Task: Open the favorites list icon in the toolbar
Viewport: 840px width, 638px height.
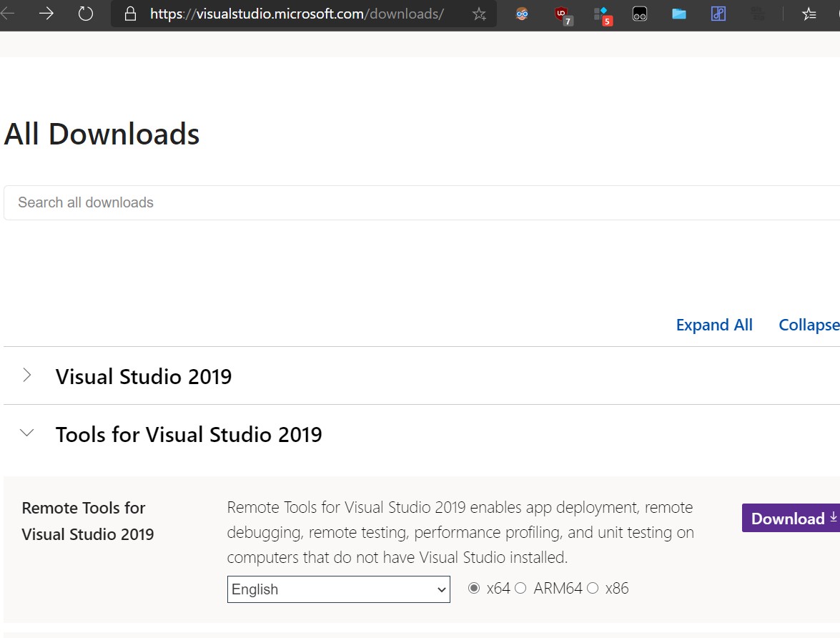Action: [809, 14]
